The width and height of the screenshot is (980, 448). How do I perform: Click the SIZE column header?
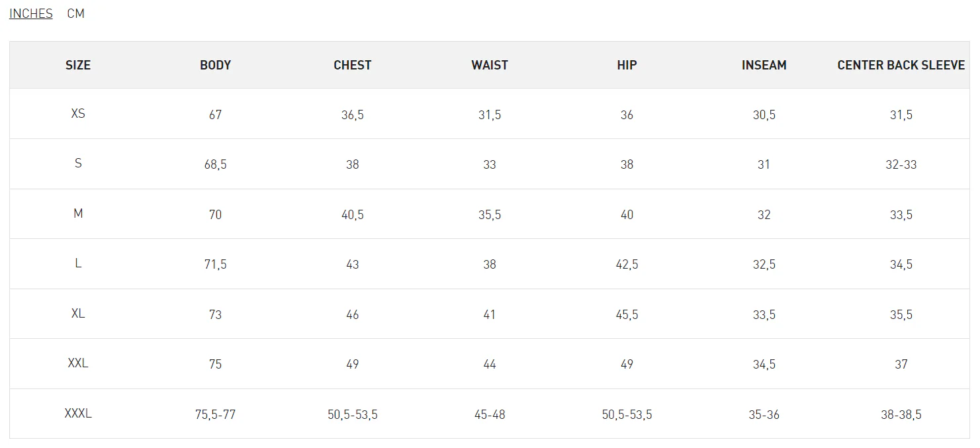pyautogui.click(x=78, y=66)
